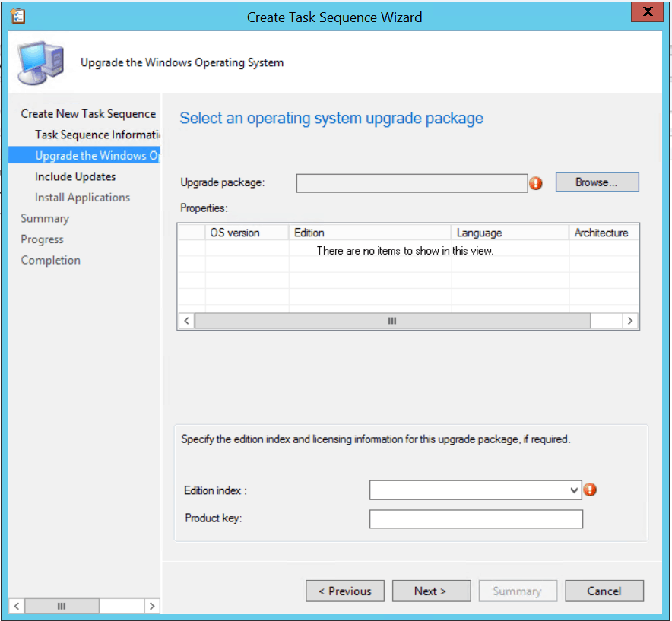Image resolution: width=672 pixels, height=621 pixels.
Task: Select Task Sequence Information step
Action: (x=98, y=135)
